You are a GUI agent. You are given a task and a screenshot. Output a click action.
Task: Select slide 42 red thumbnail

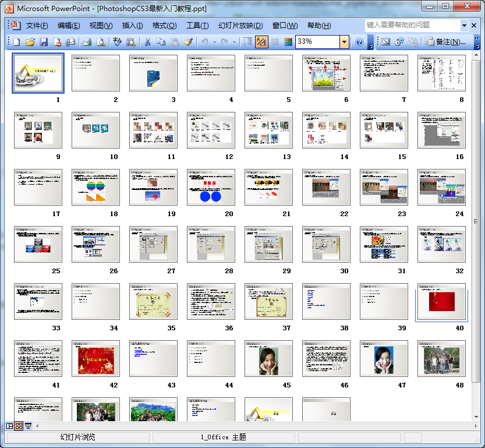[95, 358]
